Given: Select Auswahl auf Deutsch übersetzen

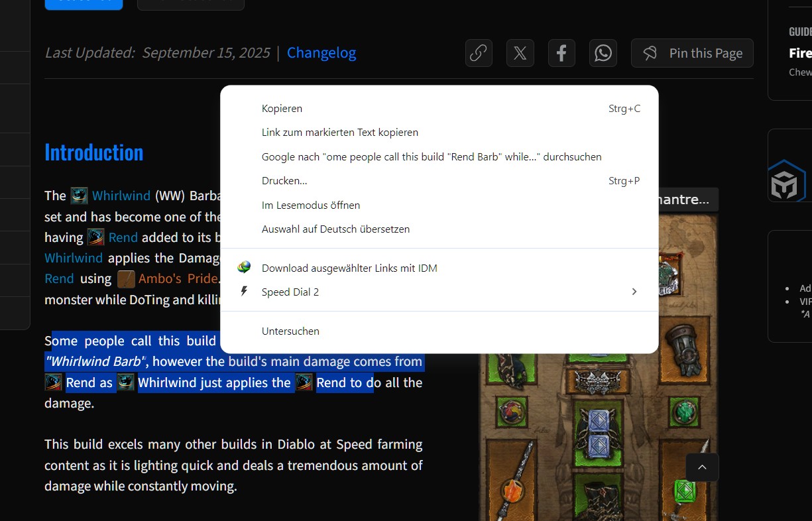Looking at the screenshot, I should tap(439, 229).
